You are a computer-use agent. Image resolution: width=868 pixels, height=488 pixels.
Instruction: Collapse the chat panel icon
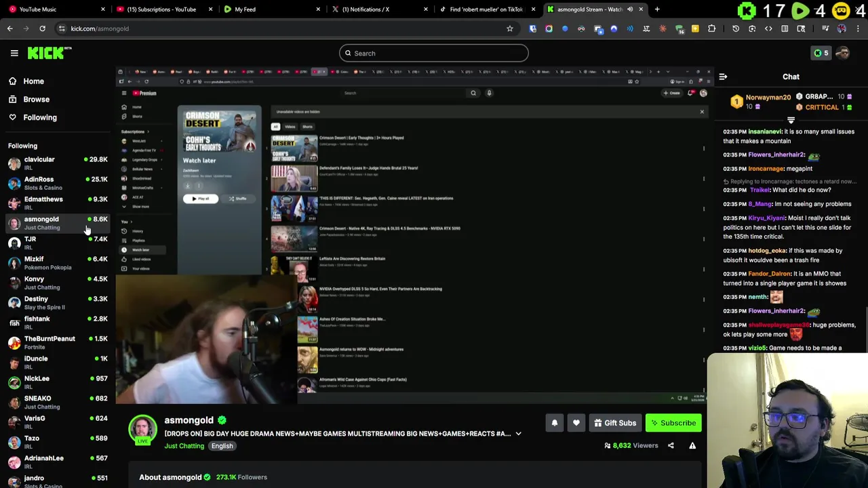point(723,77)
